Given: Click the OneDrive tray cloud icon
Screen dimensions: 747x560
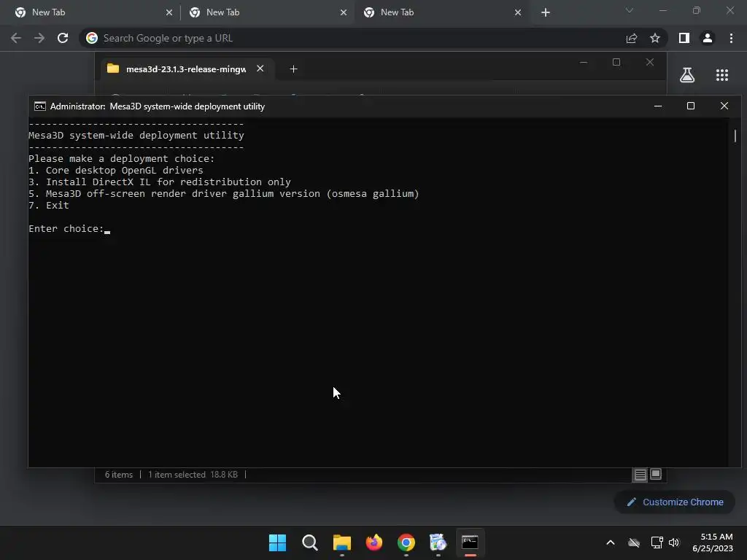Looking at the screenshot, I should (634, 542).
